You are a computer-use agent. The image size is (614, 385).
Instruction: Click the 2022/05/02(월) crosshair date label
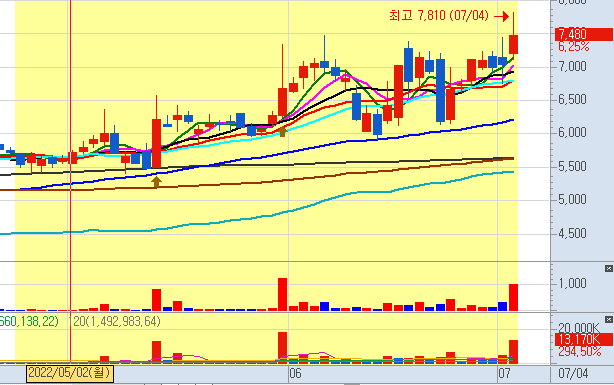point(70,373)
